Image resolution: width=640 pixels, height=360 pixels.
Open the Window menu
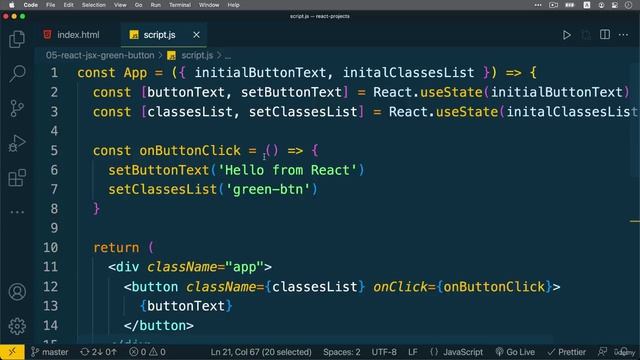[x=209, y=5]
